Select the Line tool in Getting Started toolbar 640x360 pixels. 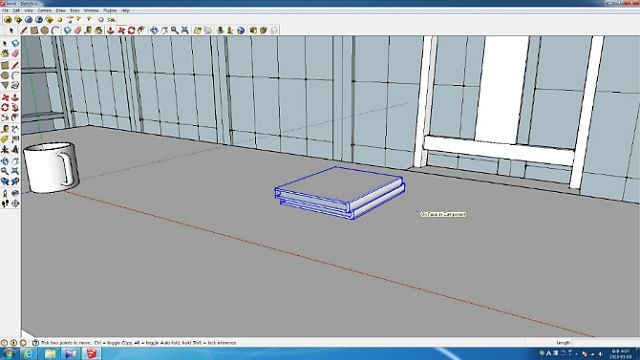(24, 30)
